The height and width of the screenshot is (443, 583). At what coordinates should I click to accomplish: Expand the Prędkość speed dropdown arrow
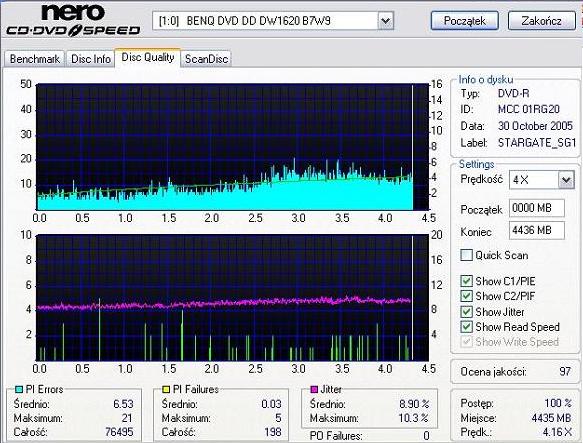(566, 180)
